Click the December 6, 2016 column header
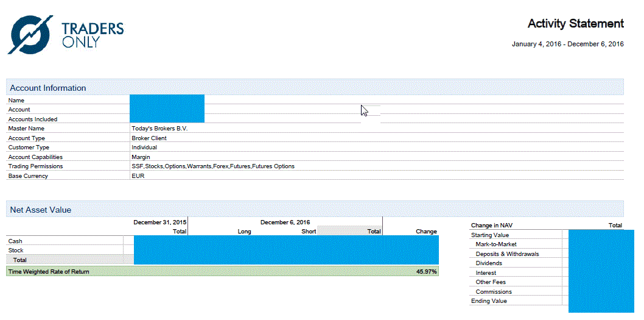The width and height of the screenshot is (644, 320). (x=285, y=222)
